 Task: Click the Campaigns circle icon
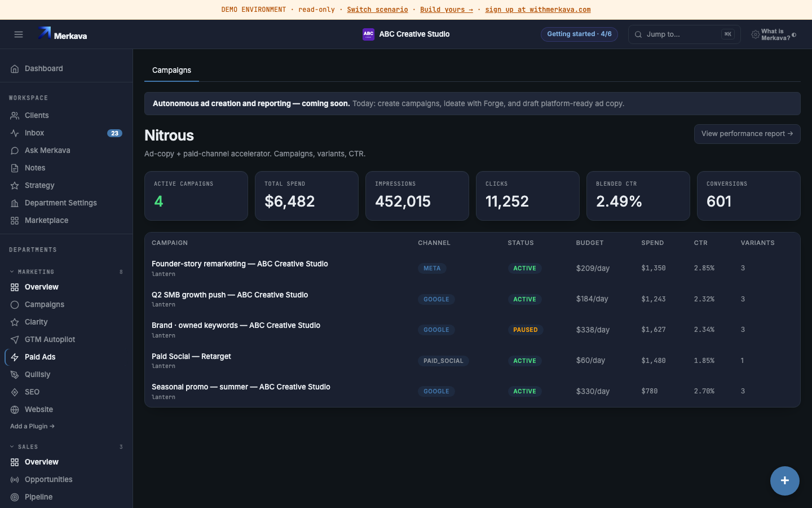(15, 305)
